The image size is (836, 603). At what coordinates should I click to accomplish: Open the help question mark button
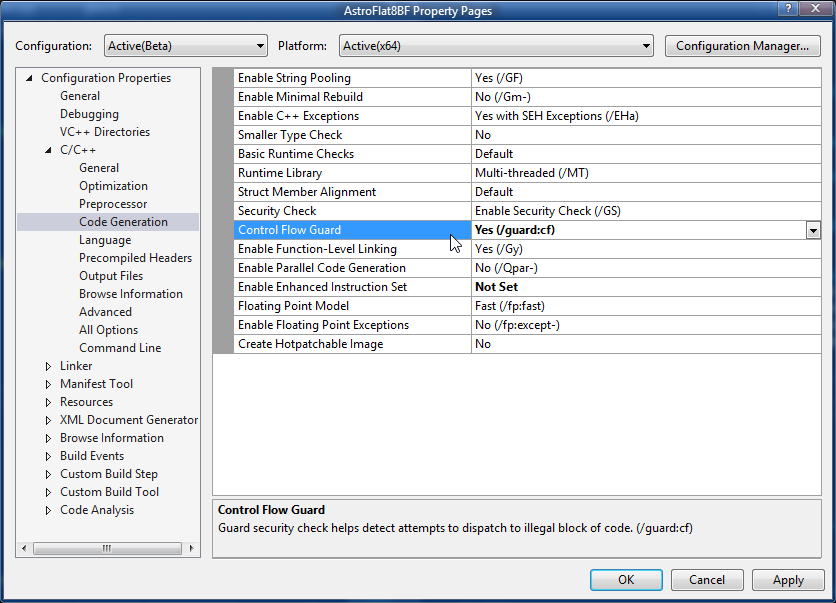[x=788, y=8]
